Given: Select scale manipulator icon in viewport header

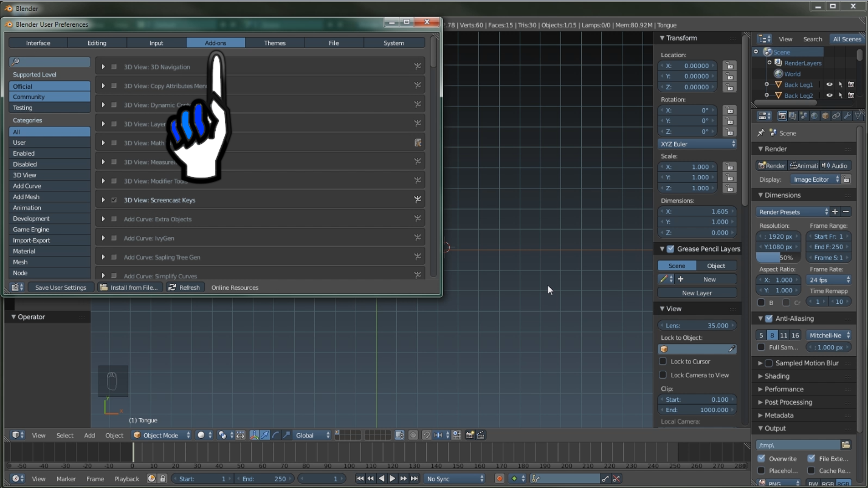Looking at the screenshot, I should pos(286,435).
